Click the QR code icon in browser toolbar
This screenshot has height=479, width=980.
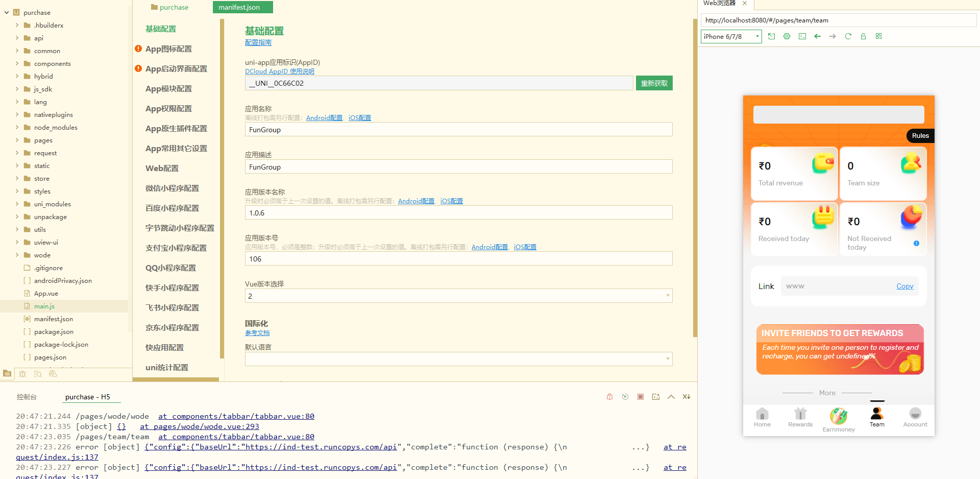click(x=878, y=36)
